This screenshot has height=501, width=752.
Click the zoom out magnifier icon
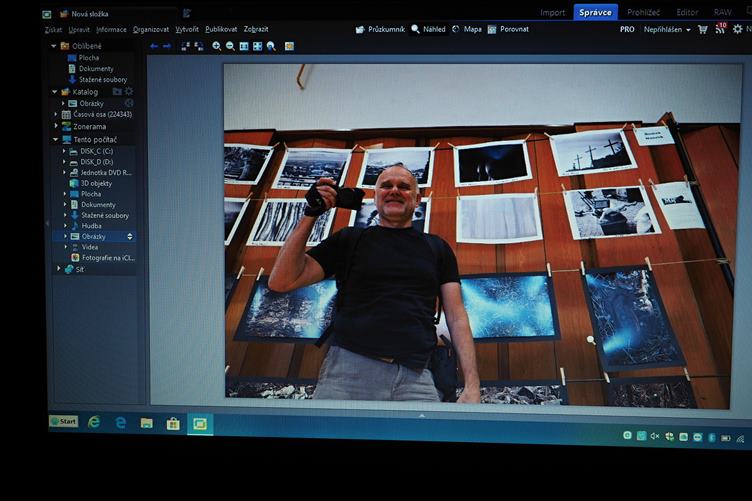230,46
